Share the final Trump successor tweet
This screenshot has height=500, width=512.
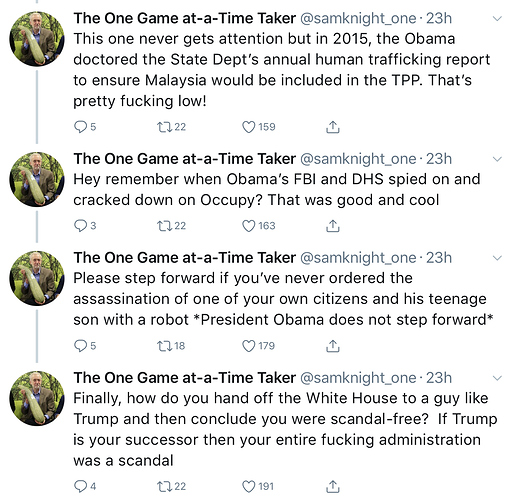point(332,487)
